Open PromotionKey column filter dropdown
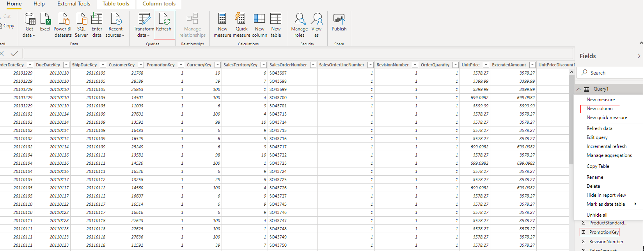The height and width of the screenshot is (251, 644). tap(181, 65)
